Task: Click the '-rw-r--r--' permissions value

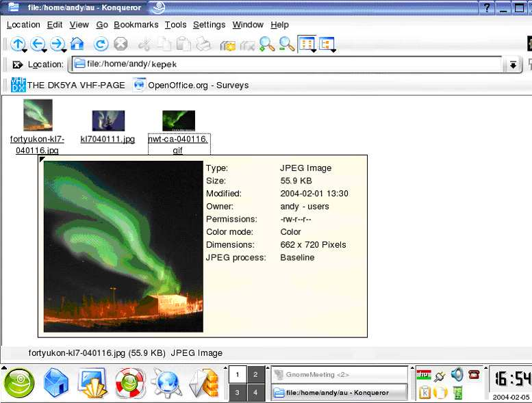Action: click(296, 220)
